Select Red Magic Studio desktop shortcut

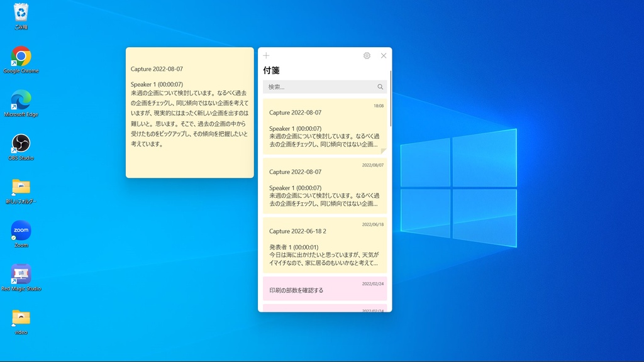(21, 277)
